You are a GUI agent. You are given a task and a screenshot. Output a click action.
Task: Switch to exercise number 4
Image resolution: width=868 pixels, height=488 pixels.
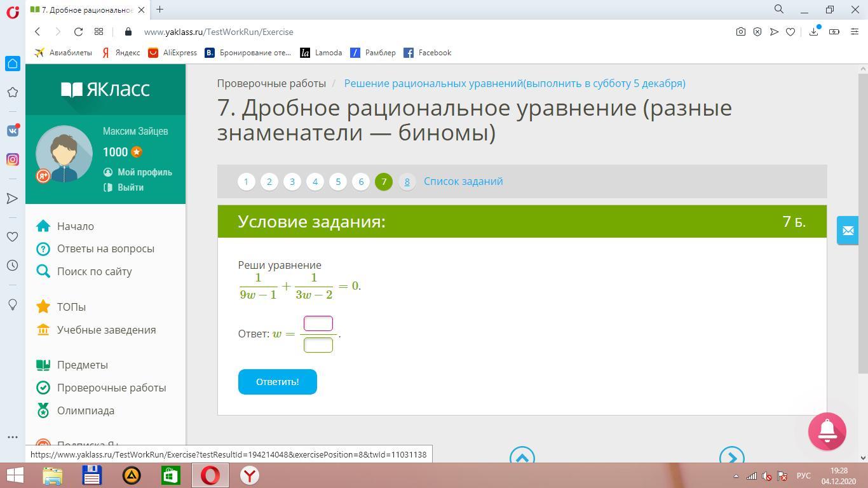315,182
